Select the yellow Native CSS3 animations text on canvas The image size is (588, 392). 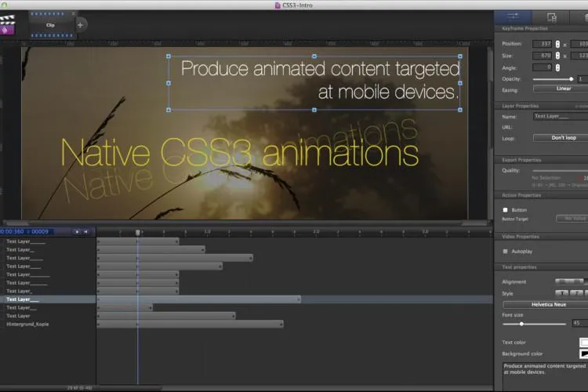coord(240,153)
